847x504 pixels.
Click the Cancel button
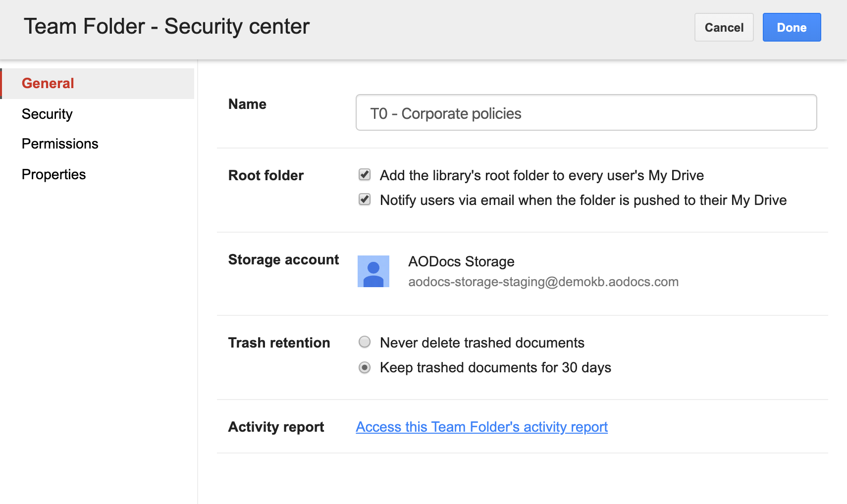click(724, 27)
